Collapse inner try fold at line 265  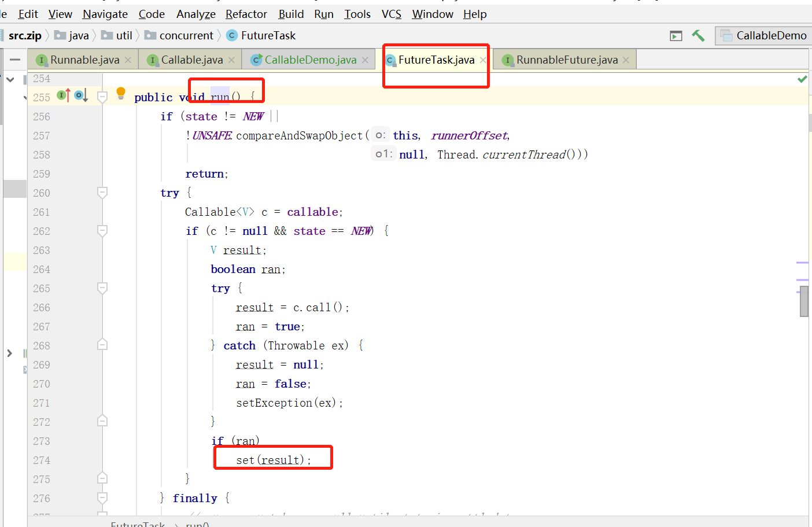102,288
